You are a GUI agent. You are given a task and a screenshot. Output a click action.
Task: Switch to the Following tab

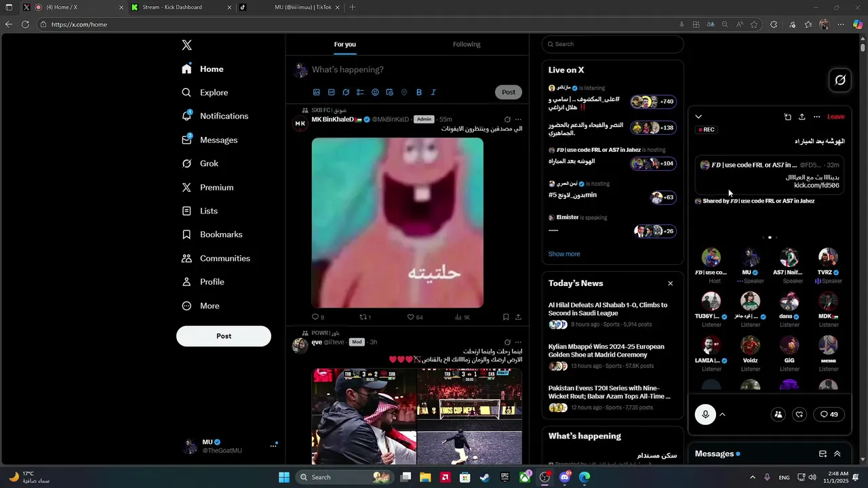[467, 44]
